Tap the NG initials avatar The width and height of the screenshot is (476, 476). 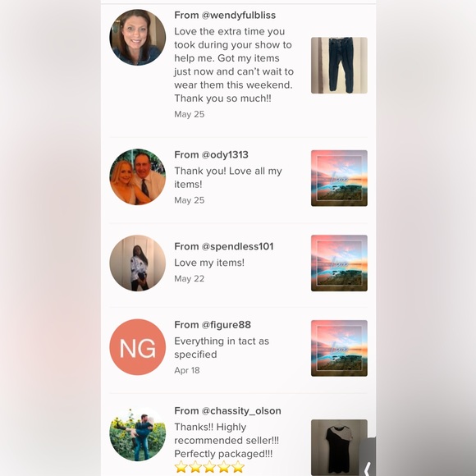point(138,347)
